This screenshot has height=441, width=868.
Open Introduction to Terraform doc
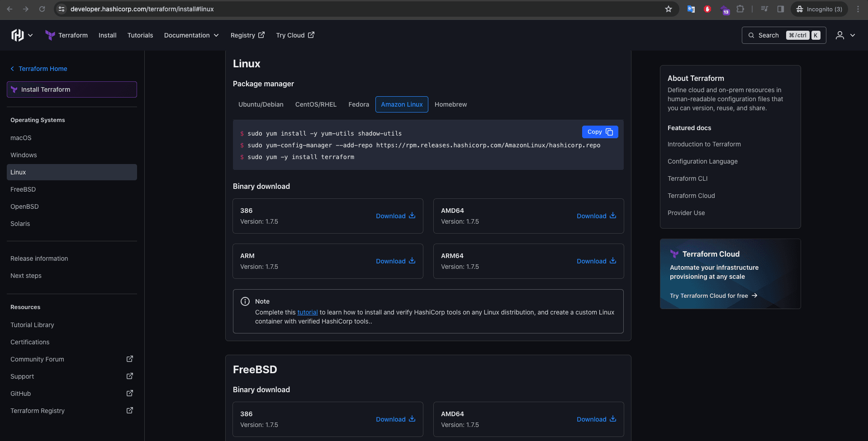coord(704,144)
